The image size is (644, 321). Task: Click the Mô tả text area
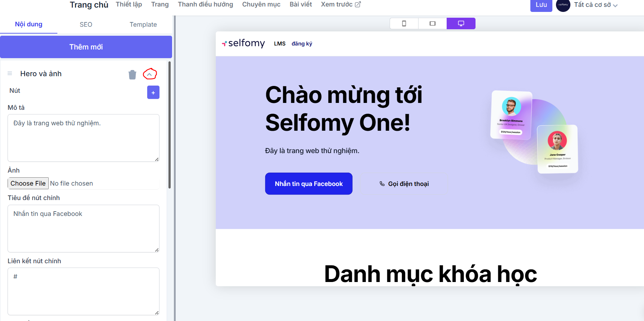pyautogui.click(x=83, y=138)
